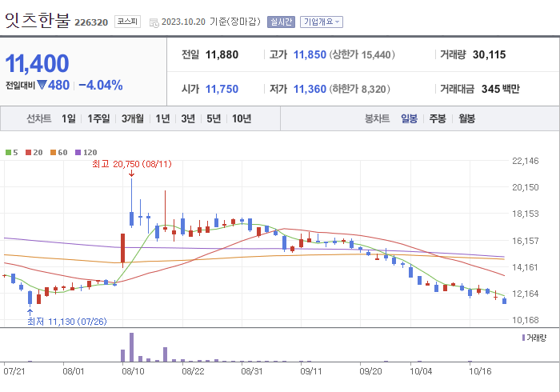Switch to the 1년 line chart

pos(162,118)
